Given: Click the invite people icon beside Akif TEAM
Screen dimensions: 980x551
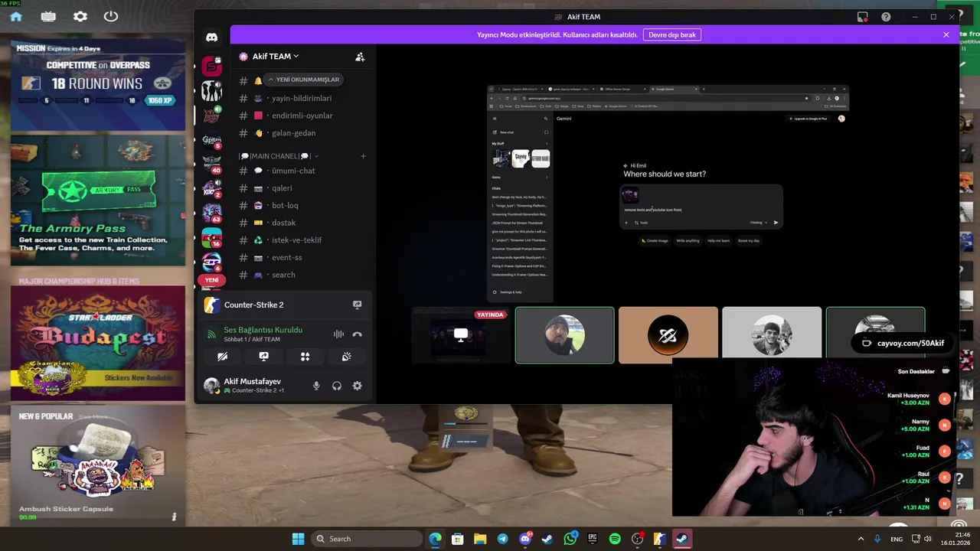Looking at the screenshot, I should tap(360, 57).
